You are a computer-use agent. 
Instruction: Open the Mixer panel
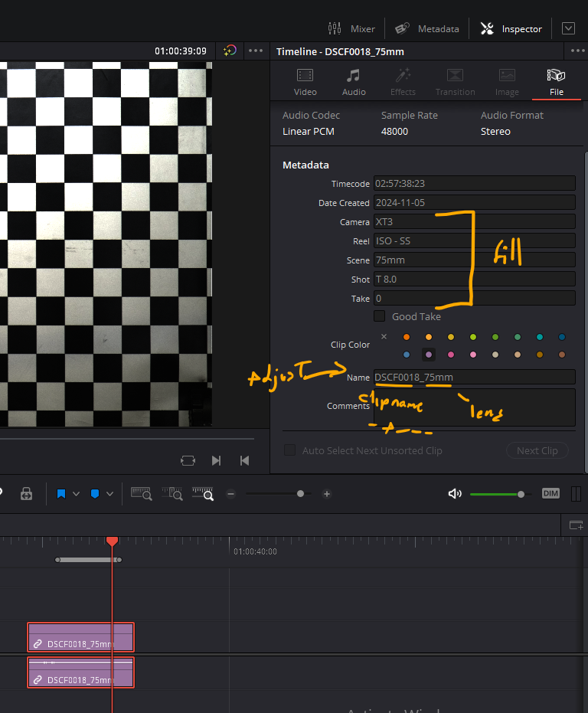(351, 28)
